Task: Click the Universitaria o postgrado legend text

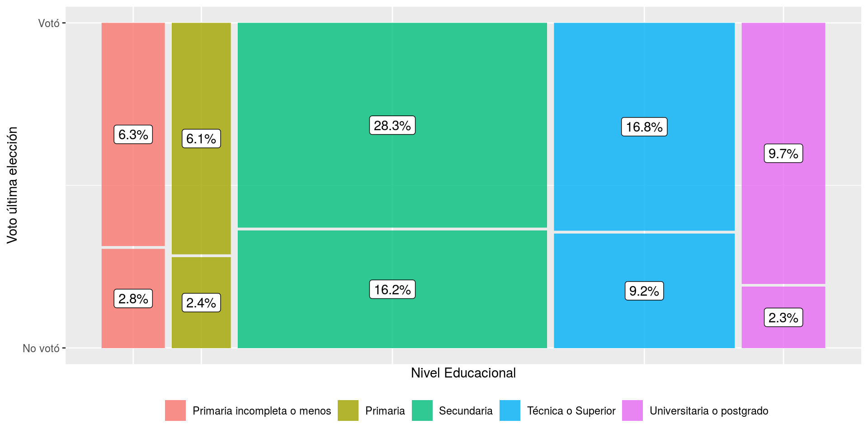Action: tap(709, 411)
